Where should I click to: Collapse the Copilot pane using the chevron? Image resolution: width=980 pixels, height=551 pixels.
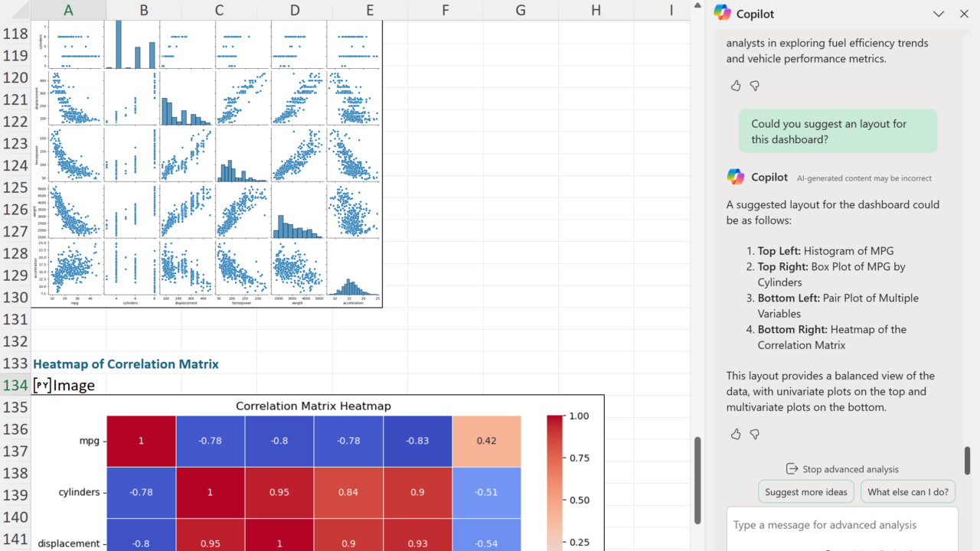click(939, 14)
